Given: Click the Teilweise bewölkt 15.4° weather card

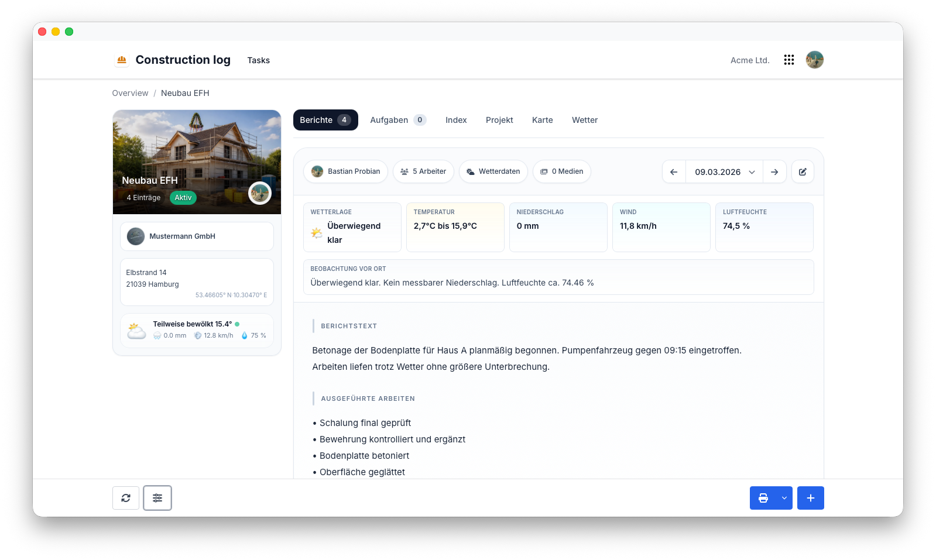Looking at the screenshot, I should click(x=197, y=331).
